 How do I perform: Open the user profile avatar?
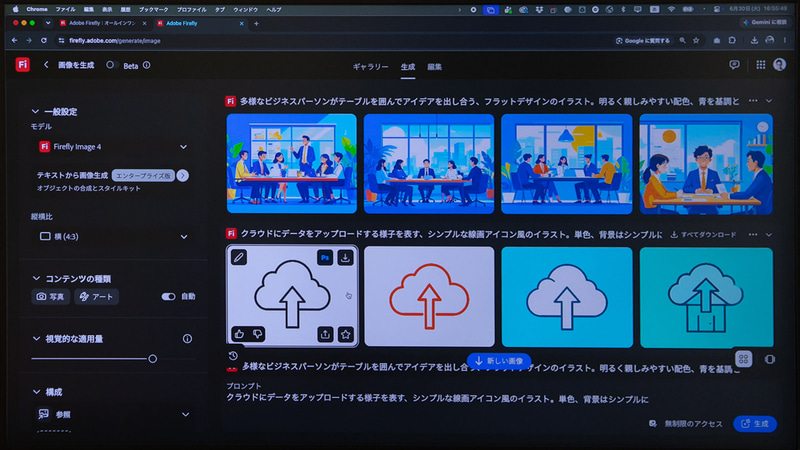(x=779, y=65)
